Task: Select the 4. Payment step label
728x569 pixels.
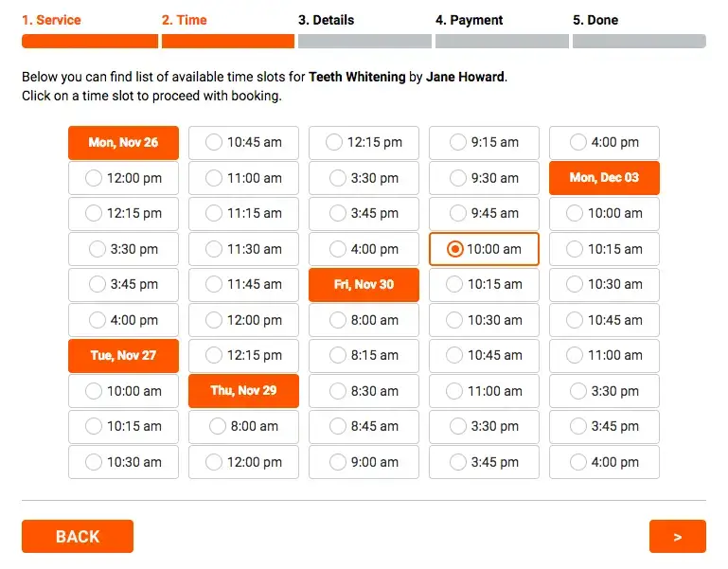Action: (x=469, y=20)
